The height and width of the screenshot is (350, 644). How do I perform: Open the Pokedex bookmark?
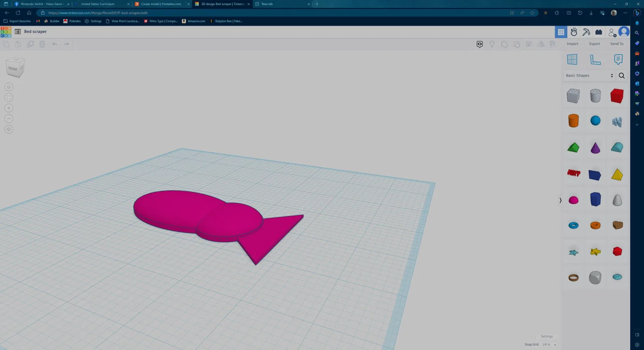pyautogui.click(x=72, y=21)
